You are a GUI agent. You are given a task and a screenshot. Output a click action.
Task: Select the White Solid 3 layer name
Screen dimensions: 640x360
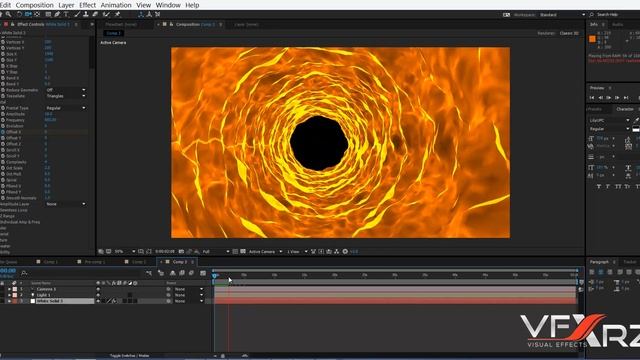click(50, 301)
